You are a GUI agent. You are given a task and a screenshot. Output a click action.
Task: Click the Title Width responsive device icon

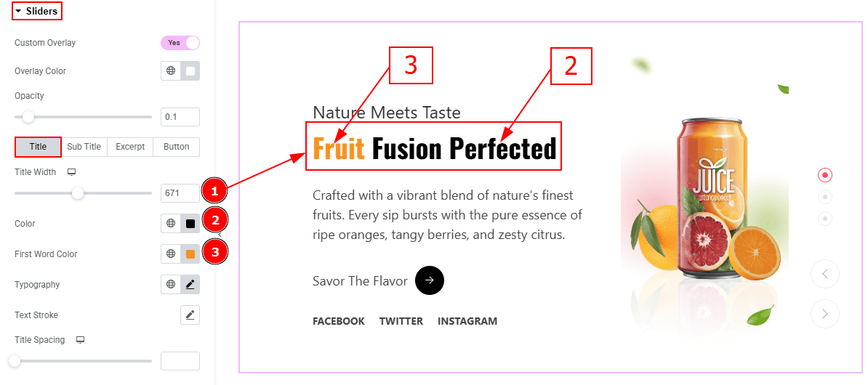(x=71, y=172)
